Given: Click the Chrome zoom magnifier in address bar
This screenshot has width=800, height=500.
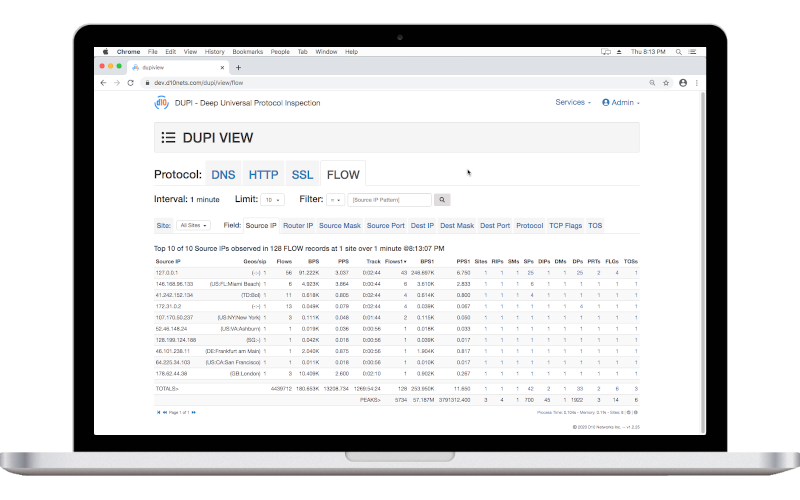Looking at the screenshot, I should pyautogui.click(x=652, y=83).
